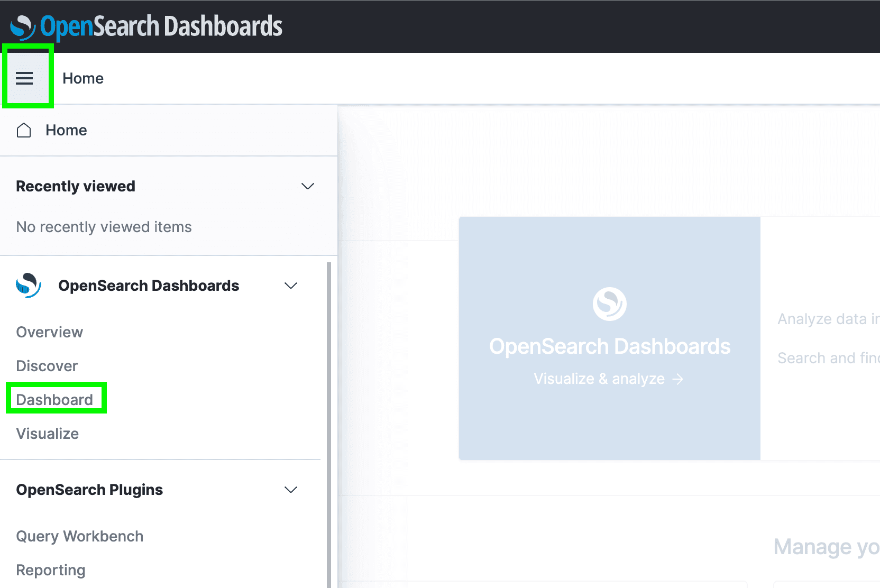The image size is (880, 588).
Task: Click the OpenSearch Dashboards sidebar section heading
Action: coord(149,286)
